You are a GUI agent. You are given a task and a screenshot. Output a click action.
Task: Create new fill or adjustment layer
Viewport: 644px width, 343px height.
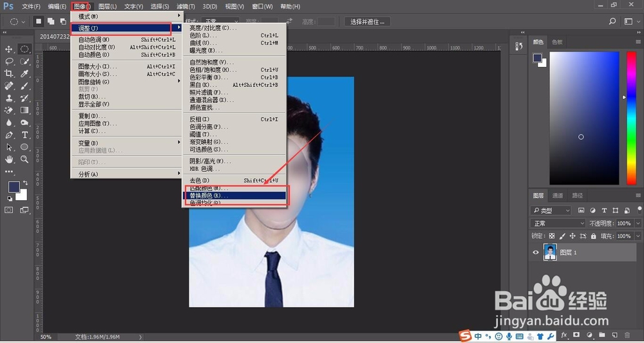[589, 335]
